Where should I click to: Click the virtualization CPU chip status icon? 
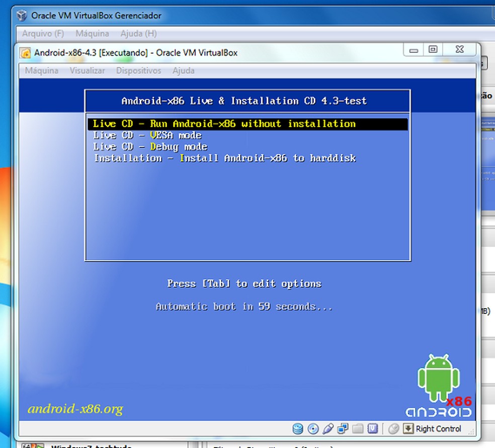point(373,429)
